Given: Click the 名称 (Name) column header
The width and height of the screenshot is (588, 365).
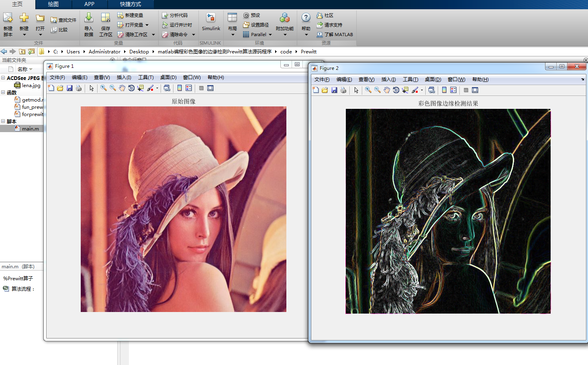Looking at the screenshot, I should (x=22, y=69).
